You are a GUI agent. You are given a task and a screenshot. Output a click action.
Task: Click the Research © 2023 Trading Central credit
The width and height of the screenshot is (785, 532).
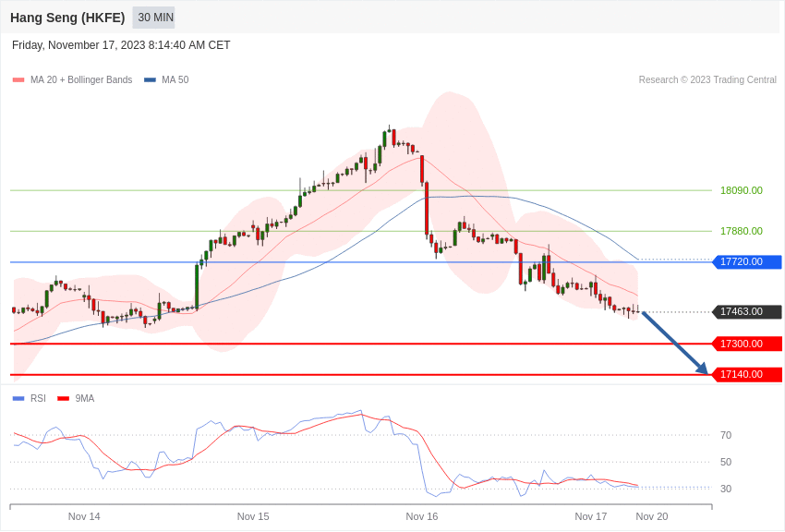click(707, 80)
